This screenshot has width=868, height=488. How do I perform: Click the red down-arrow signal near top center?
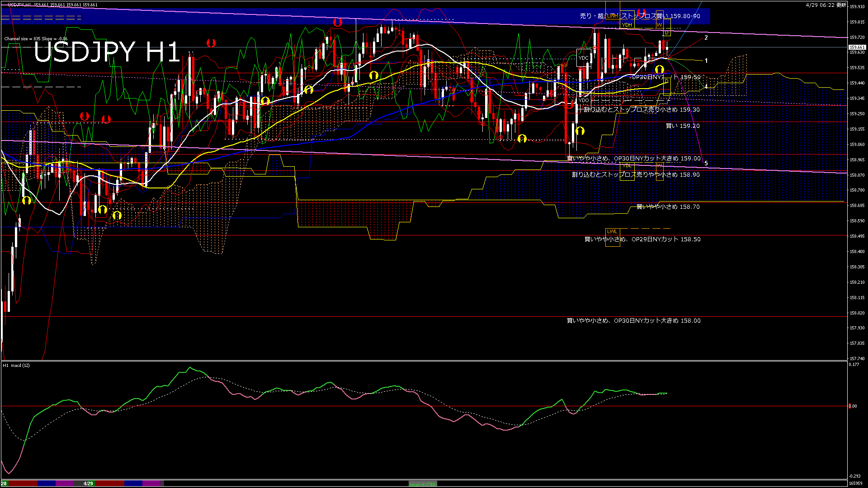coord(337,22)
